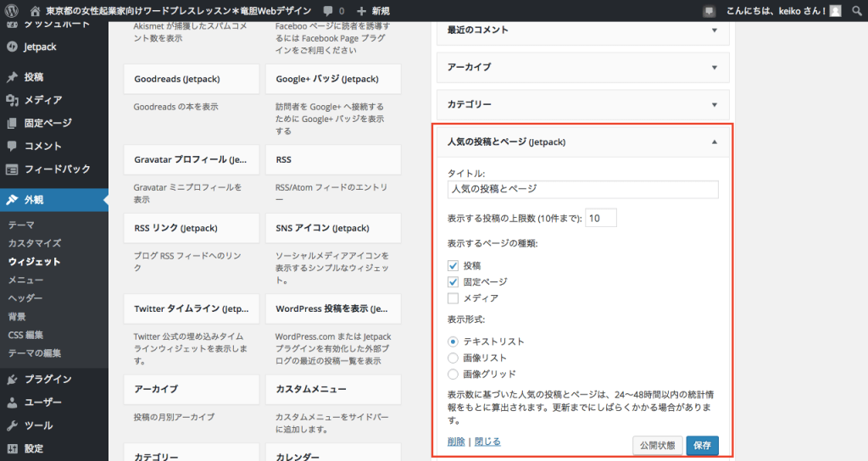This screenshot has width=868, height=461.
Task: Expand the 最近のコメント widget
Action: pos(714,31)
